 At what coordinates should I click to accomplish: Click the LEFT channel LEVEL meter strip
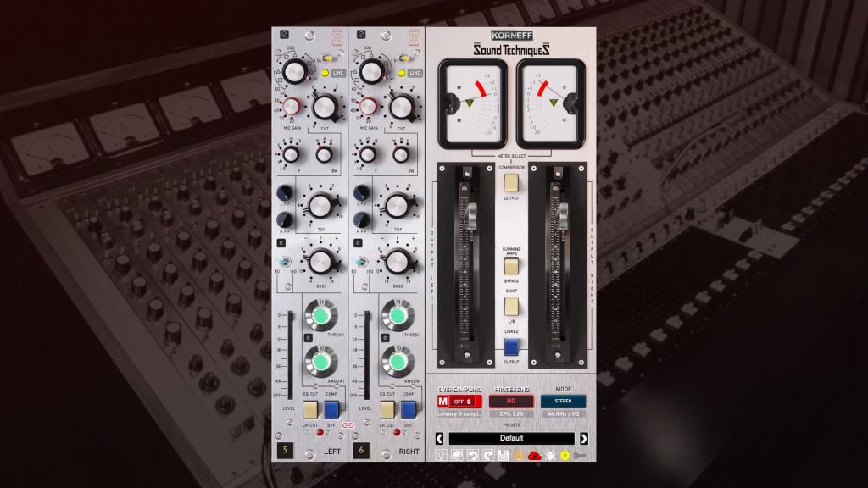coord(290,356)
